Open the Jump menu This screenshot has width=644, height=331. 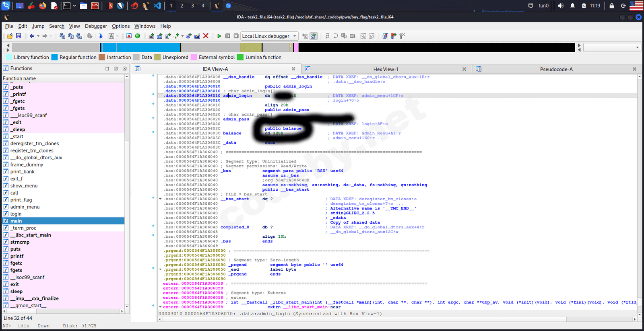pyautogui.click(x=38, y=26)
